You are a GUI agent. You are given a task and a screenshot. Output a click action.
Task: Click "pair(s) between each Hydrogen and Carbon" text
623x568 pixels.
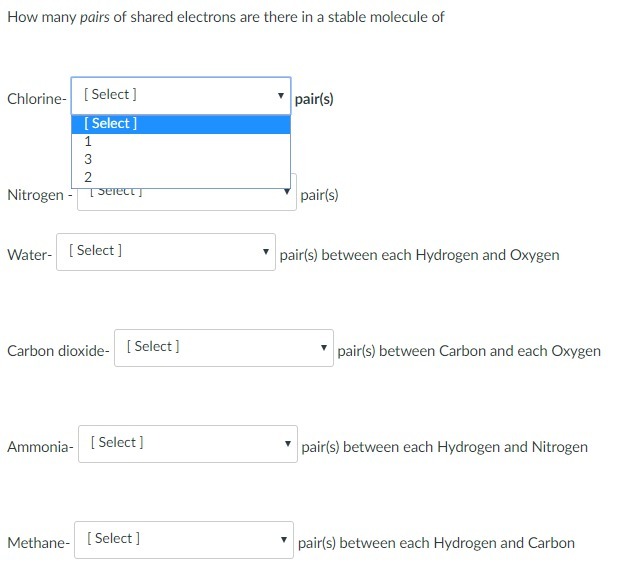tap(436, 543)
